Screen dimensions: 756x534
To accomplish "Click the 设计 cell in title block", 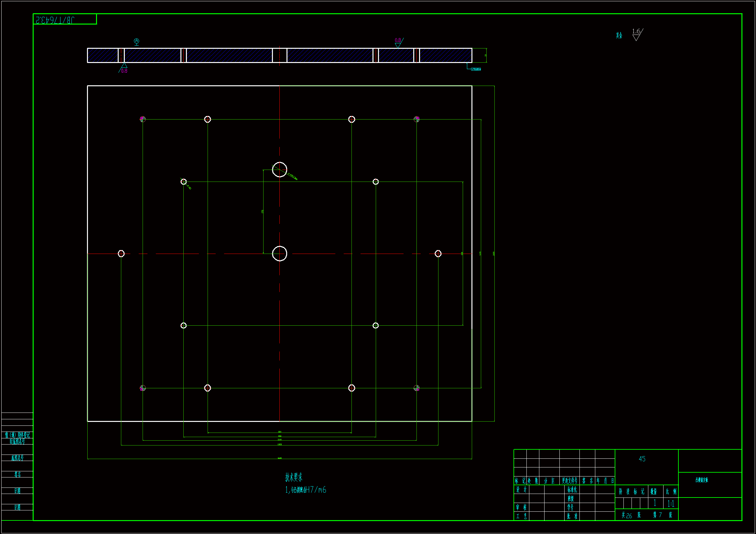I will tap(521, 490).
